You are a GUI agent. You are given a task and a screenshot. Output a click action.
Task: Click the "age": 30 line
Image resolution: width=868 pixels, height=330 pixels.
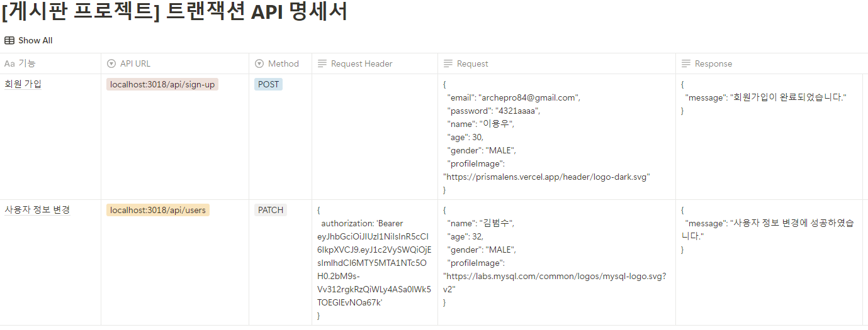point(465,137)
